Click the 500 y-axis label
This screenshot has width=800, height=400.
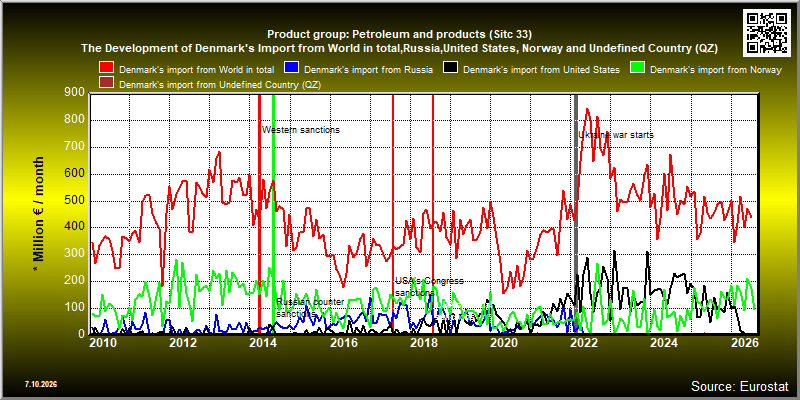click(x=74, y=201)
